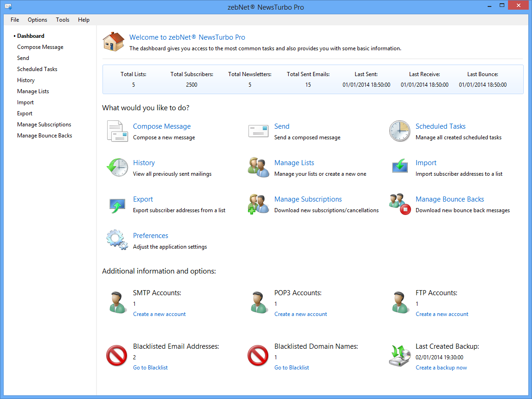
Task: Open the Help menu
Action: click(x=84, y=20)
